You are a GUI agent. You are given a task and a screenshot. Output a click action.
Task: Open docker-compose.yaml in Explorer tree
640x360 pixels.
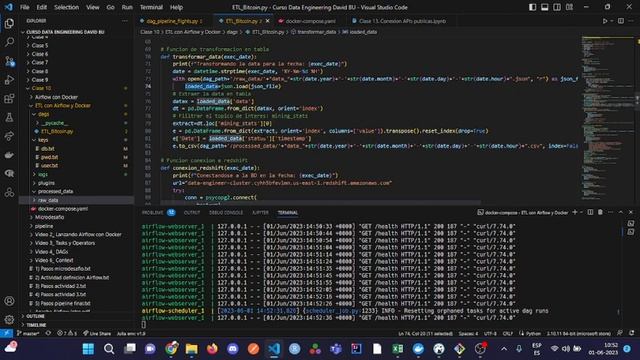[62, 209]
